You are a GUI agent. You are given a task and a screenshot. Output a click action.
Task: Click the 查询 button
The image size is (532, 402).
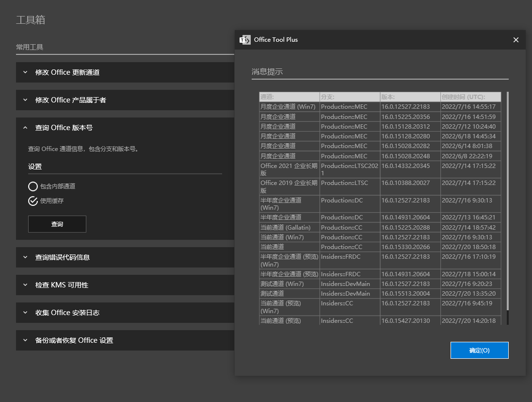(57, 224)
